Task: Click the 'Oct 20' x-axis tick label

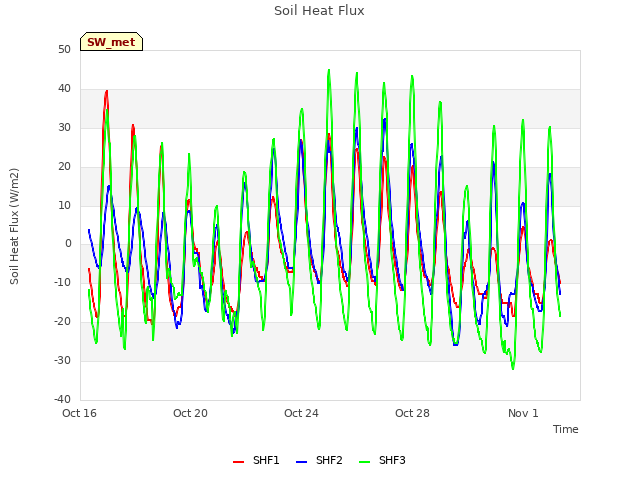Action: coord(190,413)
